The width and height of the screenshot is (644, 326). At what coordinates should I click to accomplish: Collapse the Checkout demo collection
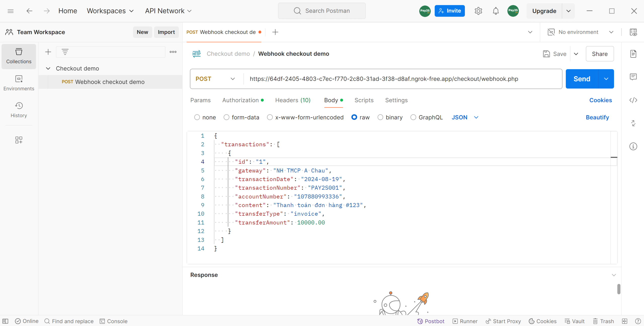point(48,68)
